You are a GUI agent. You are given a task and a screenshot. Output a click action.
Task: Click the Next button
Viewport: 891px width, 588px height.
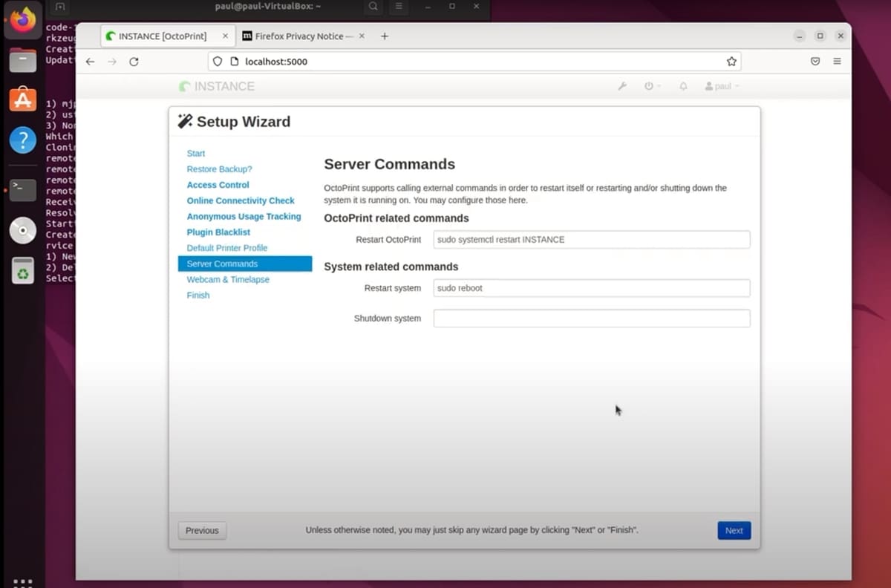pyautogui.click(x=734, y=530)
